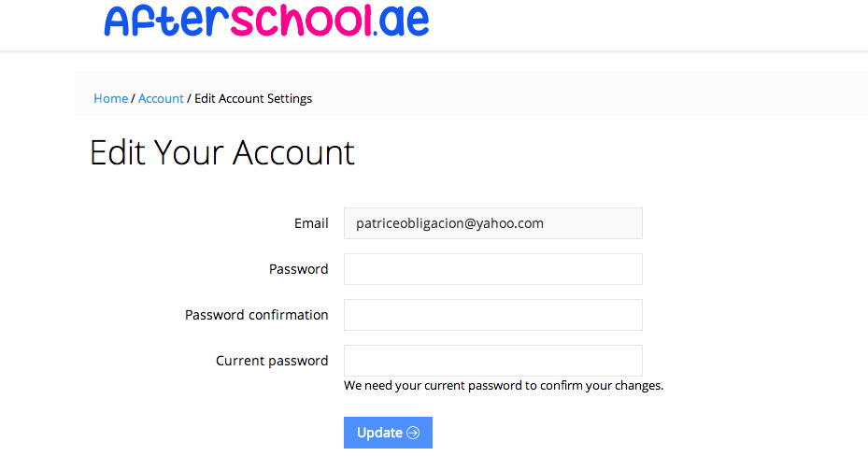Image resolution: width=868 pixels, height=456 pixels.
Task: Open the Account breadcrumb link
Action: [x=161, y=98]
